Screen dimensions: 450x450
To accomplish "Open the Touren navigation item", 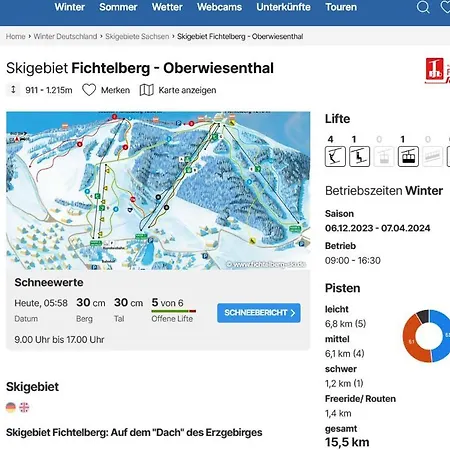I will pyautogui.click(x=341, y=7).
